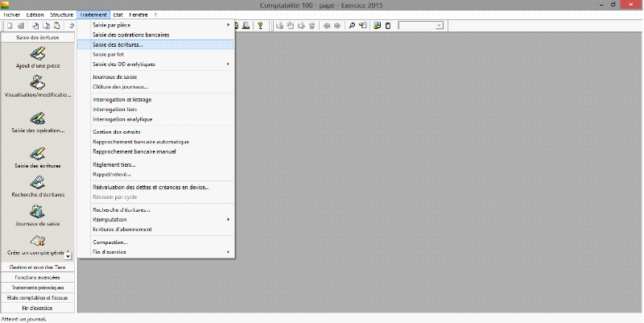Click the help question mark toolbar icon
This screenshot has height=323, width=644.
260,26
